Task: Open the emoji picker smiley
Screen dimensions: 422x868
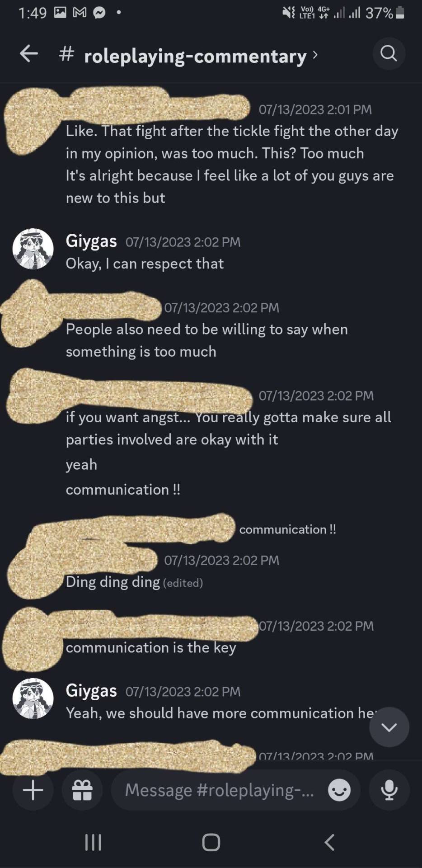Action: (339, 790)
